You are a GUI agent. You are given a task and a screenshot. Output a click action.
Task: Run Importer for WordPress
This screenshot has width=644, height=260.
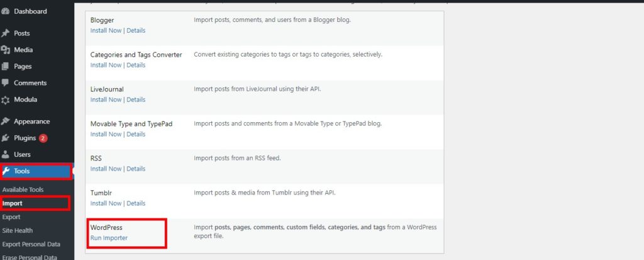pyautogui.click(x=109, y=238)
